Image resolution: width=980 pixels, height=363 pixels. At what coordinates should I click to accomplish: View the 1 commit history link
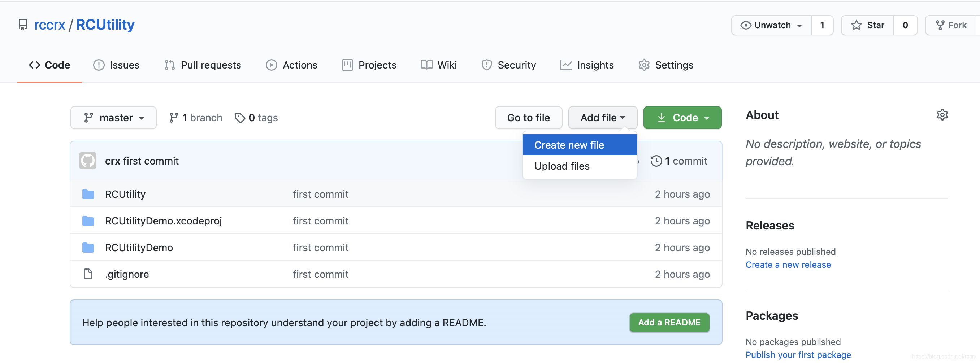(679, 161)
